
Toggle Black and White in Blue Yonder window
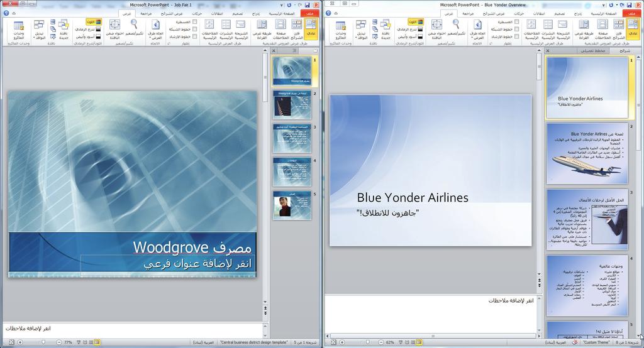[411, 36]
